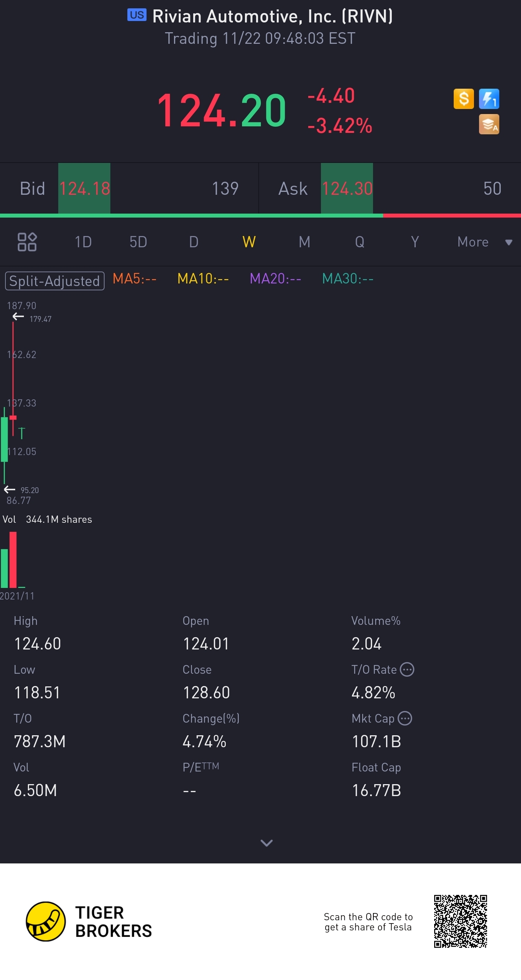Tap the MA30 indicator label
Screen dimensions: 521x980
coord(348,279)
